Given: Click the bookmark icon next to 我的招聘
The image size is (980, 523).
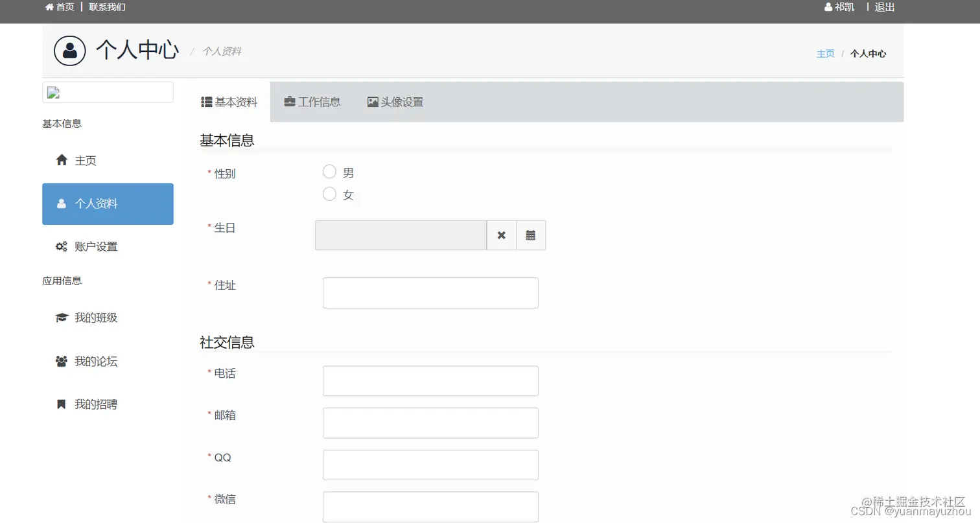Looking at the screenshot, I should coord(62,404).
